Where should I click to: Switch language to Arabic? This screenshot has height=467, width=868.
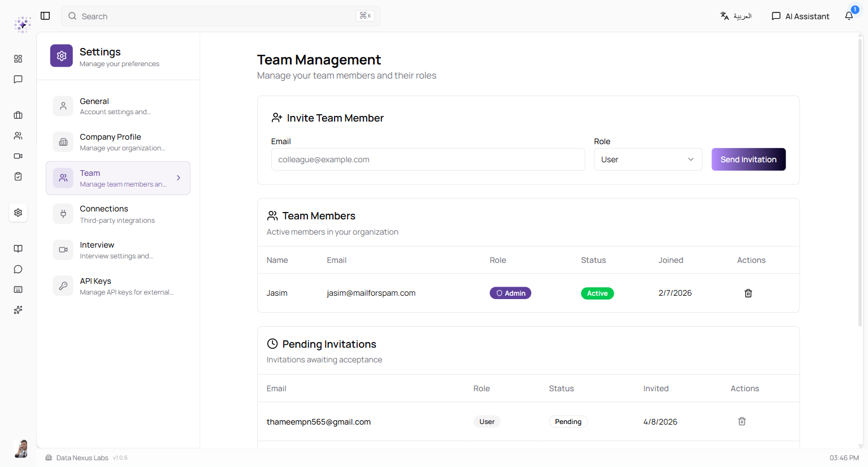click(736, 16)
